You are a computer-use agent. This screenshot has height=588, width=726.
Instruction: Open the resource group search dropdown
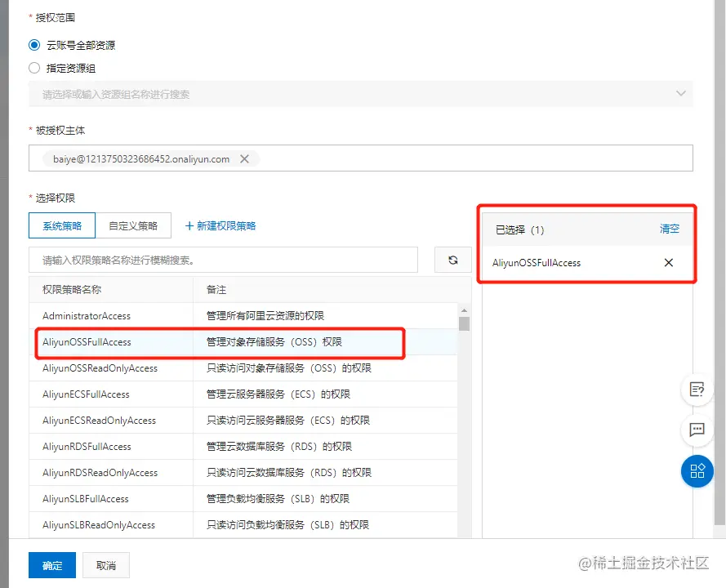pos(361,94)
